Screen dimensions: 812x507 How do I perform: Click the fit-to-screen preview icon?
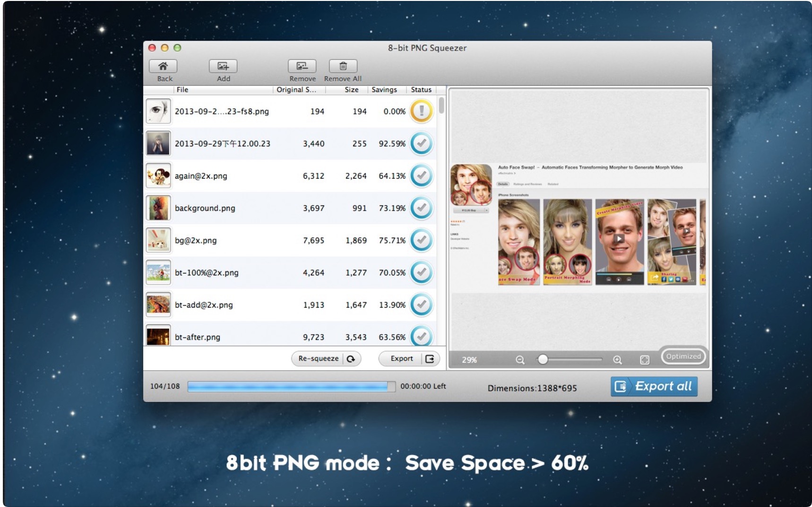pyautogui.click(x=645, y=360)
